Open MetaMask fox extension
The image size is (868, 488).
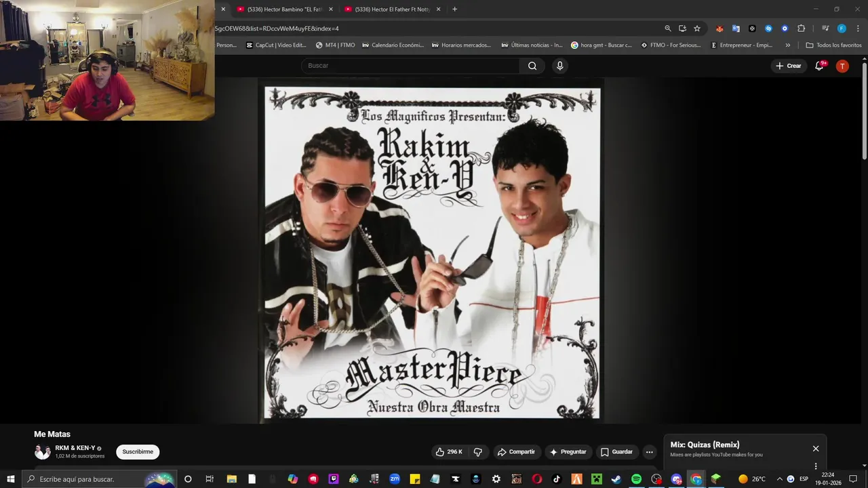[x=719, y=28]
